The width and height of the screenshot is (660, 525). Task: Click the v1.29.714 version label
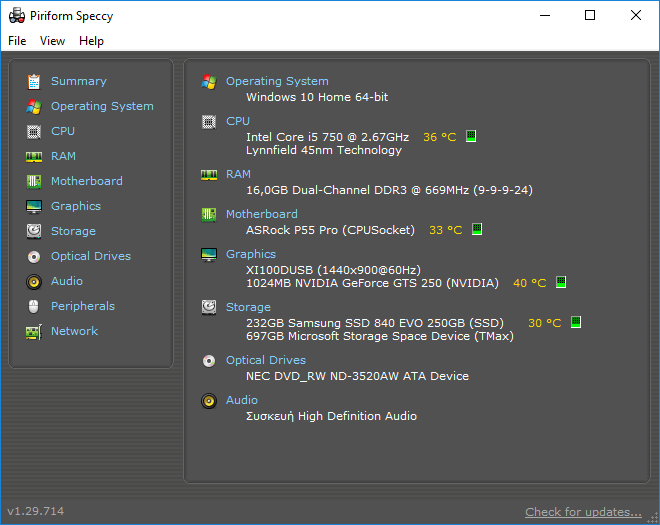pyautogui.click(x=36, y=511)
